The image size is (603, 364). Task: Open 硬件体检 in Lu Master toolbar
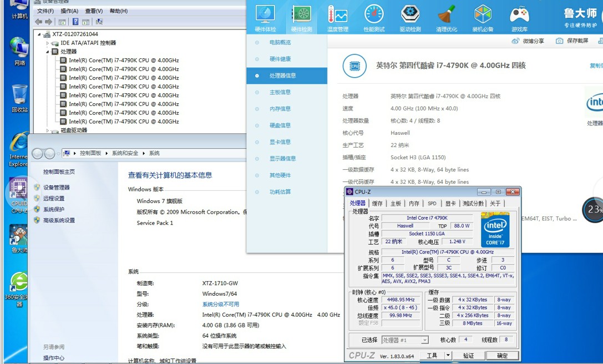[x=265, y=18]
